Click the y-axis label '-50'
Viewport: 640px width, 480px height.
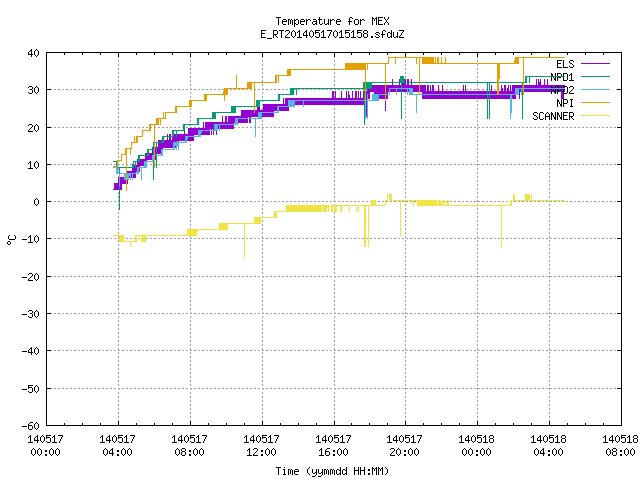click(31, 389)
